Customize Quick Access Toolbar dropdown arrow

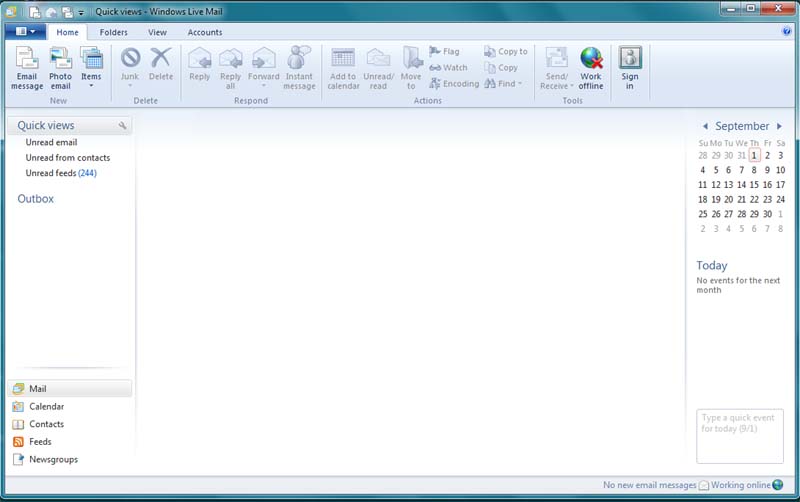(81, 12)
